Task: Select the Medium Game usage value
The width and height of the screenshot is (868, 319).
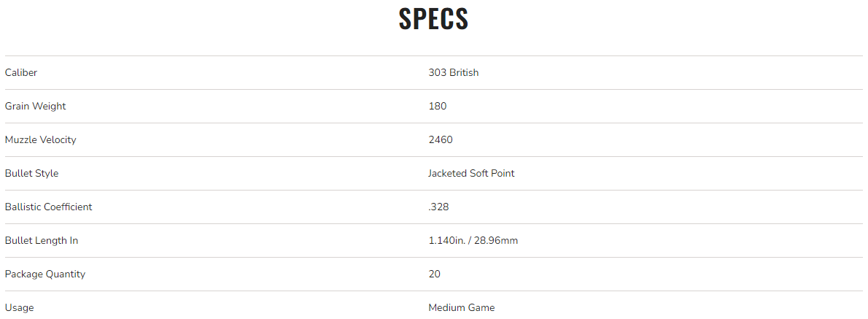Action: pyautogui.click(x=461, y=307)
